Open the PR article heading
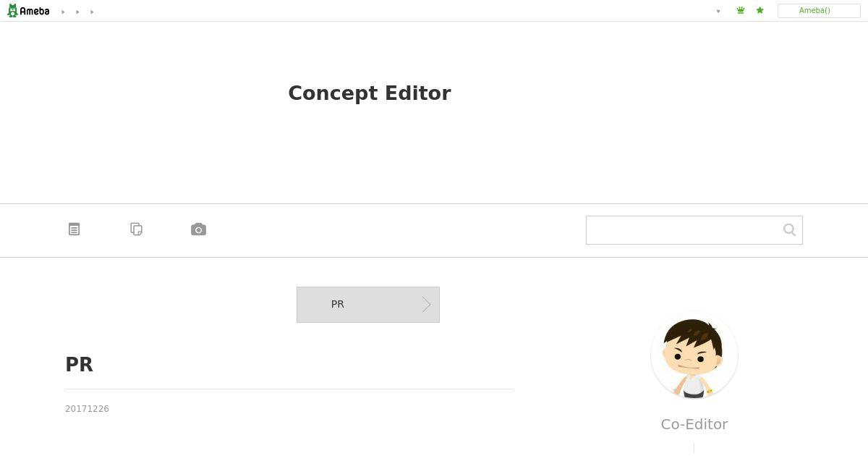 pyautogui.click(x=80, y=365)
